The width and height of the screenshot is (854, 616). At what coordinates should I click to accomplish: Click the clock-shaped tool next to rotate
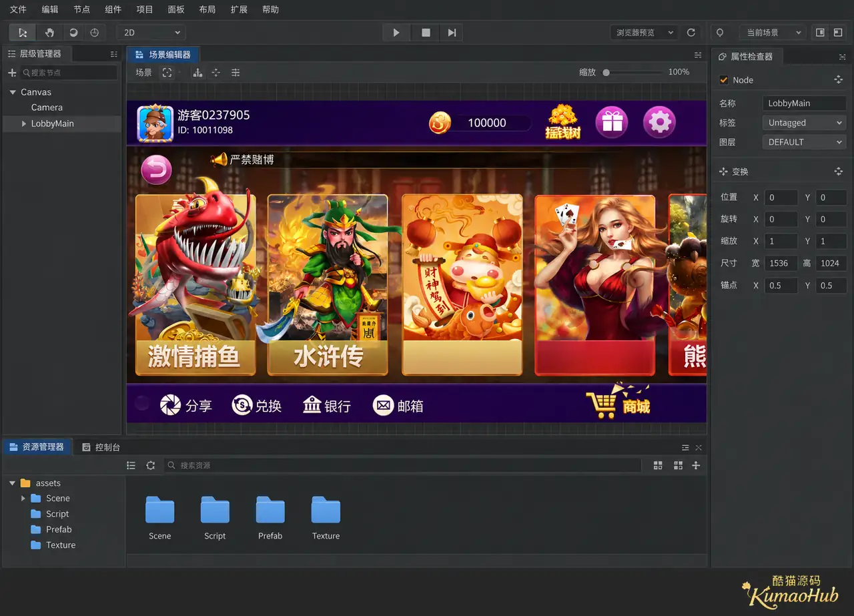coord(94,32)
